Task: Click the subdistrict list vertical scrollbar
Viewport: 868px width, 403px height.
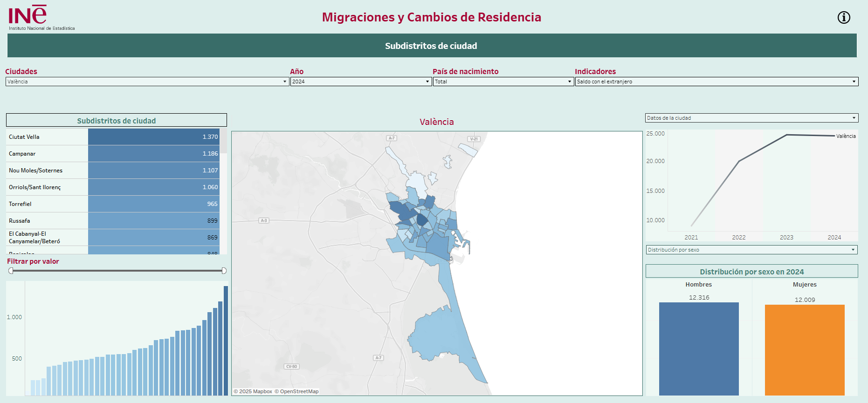Action: click(223, 142)
